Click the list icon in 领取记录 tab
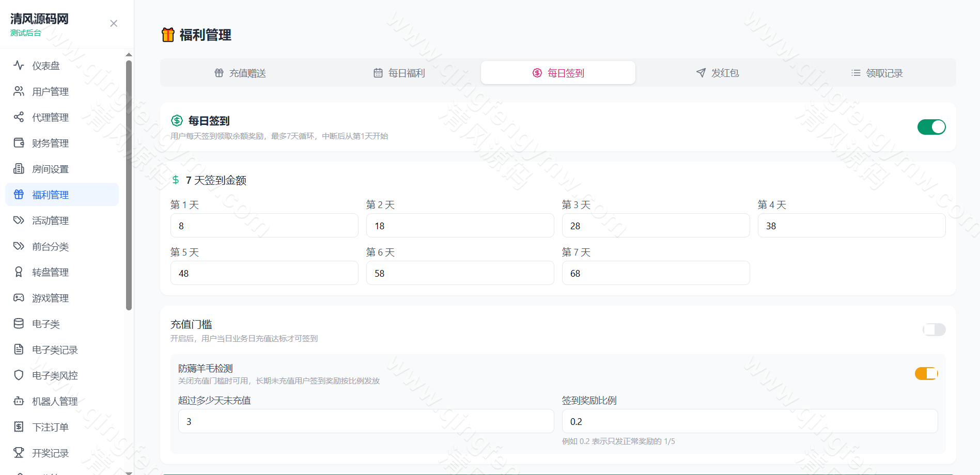Viewport: 980px width, 475px height. pyautogui.click(x=856, y=73)
